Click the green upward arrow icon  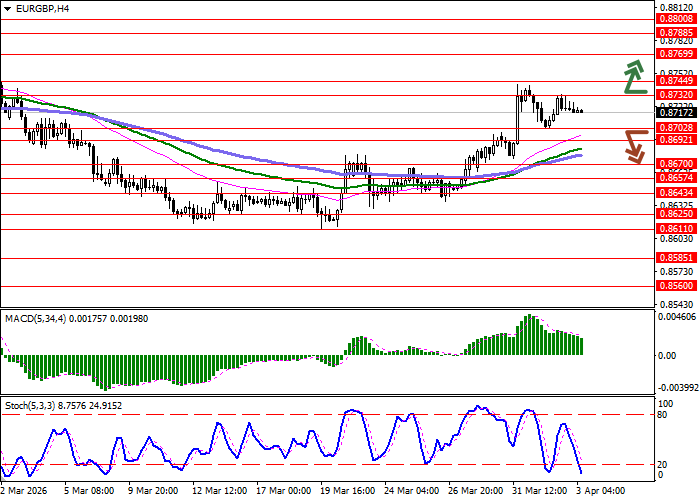point(633,77)
